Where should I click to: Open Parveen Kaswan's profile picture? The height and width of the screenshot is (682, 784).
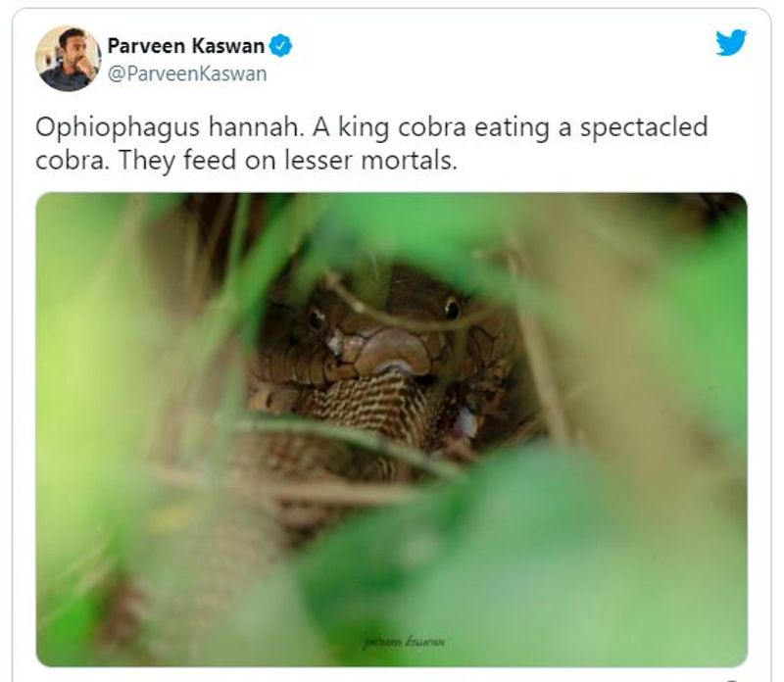pos(68,59)
